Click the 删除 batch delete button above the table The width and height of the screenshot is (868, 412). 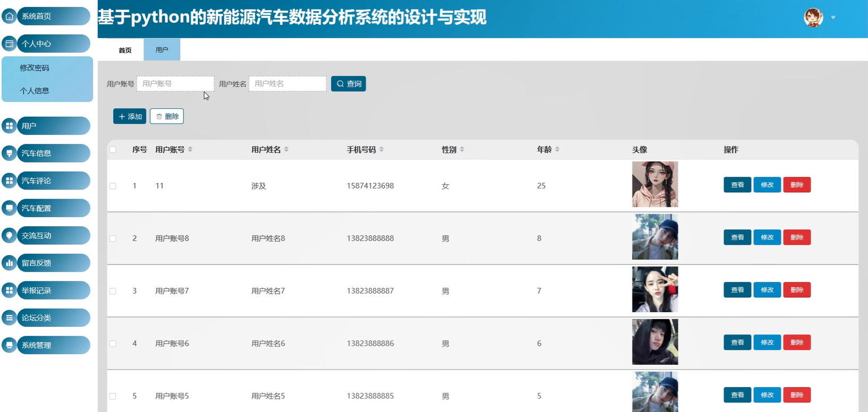(167, 116)
